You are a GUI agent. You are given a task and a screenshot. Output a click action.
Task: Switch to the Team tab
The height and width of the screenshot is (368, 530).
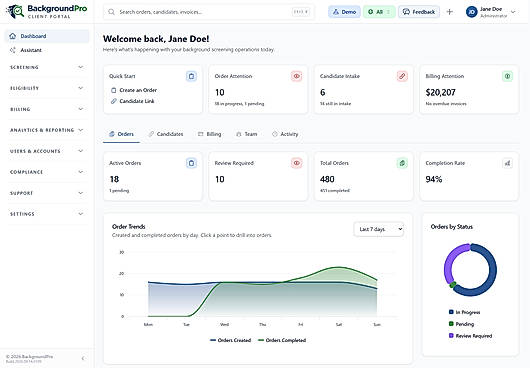coord(247,134)
